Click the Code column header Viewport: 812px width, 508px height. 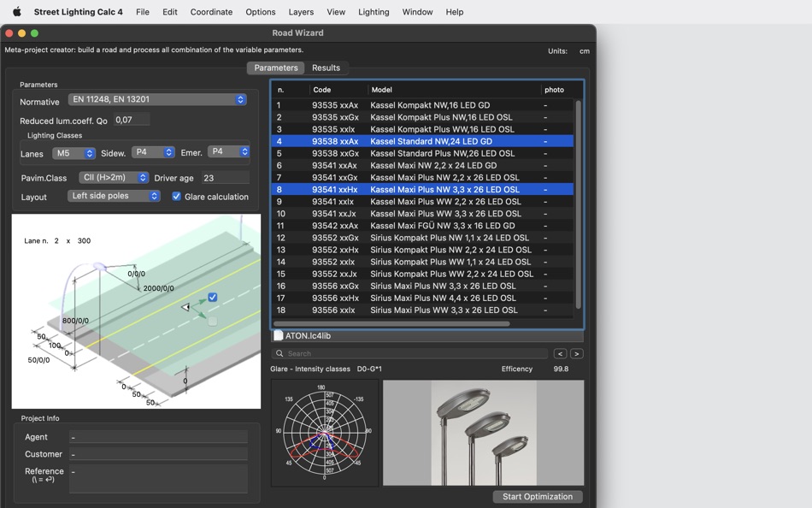pyautogui.click(x=338, y=90)
